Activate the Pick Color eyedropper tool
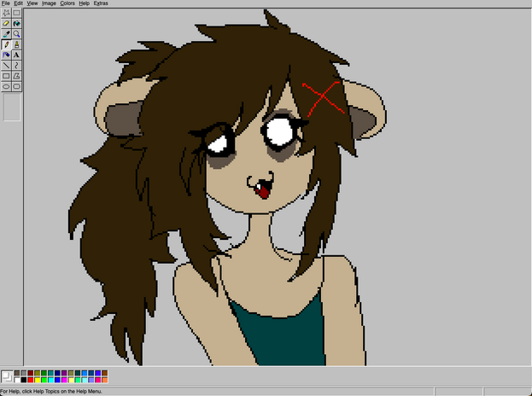The width and height of the screenshot is (532, 396). pyautogui.click(x=6, y=34)
